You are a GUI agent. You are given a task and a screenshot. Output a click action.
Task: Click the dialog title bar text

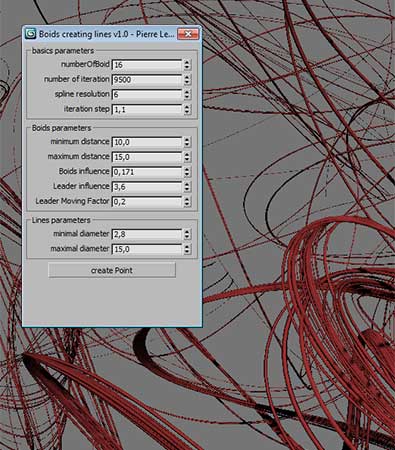107,34
